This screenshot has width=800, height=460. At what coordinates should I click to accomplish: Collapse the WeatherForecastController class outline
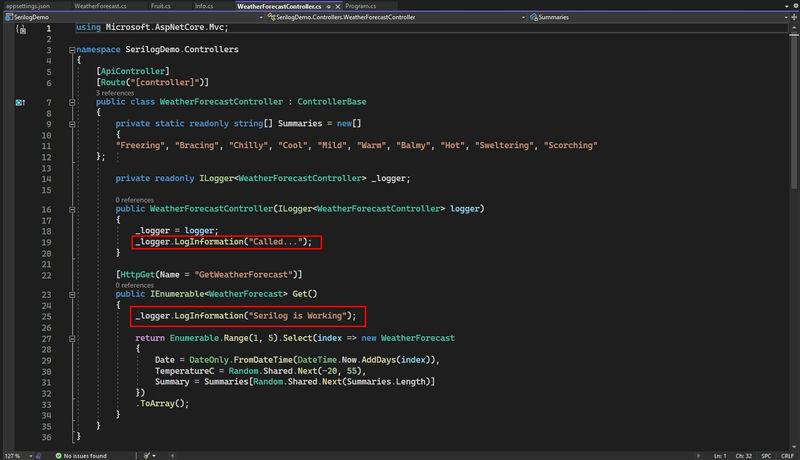72,102
